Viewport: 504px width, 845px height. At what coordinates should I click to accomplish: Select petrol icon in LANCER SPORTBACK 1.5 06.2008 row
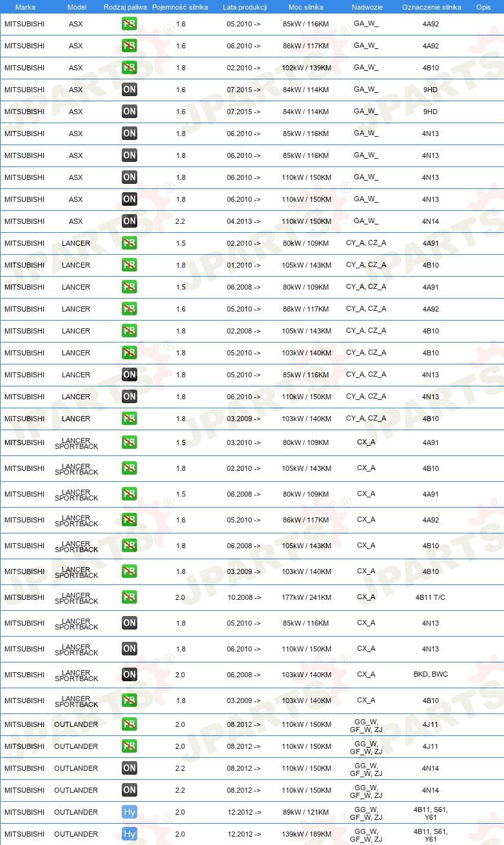130,494
